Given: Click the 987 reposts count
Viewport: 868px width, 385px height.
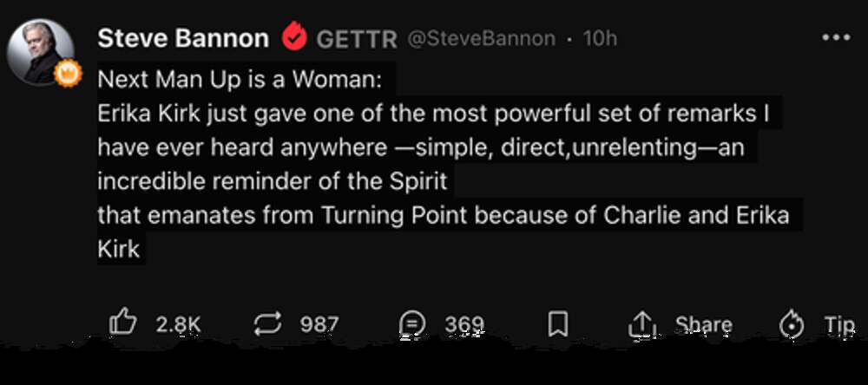Looking at the screenshot, I should [319, 324].
